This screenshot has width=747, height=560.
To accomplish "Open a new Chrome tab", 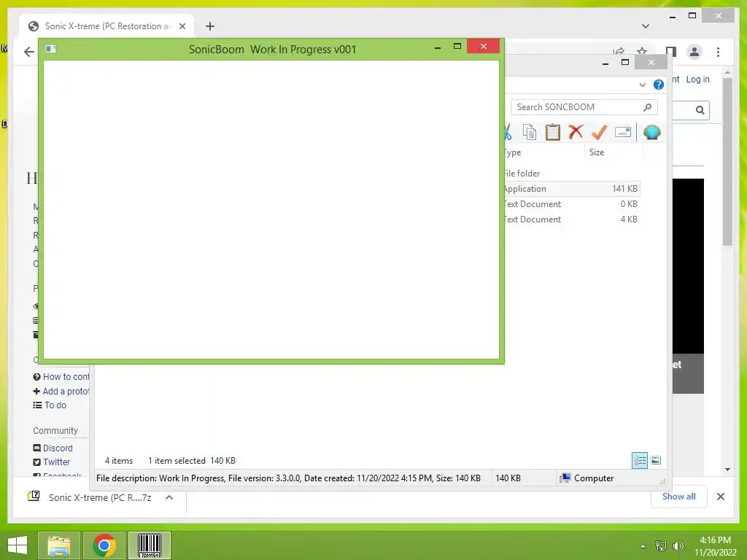I will pyautogui.click(x=210, y=26).
